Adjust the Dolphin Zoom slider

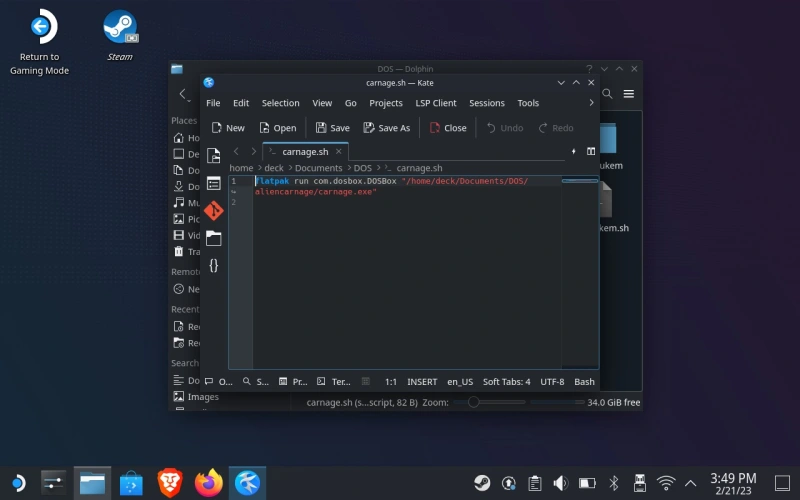pos(474,402)
